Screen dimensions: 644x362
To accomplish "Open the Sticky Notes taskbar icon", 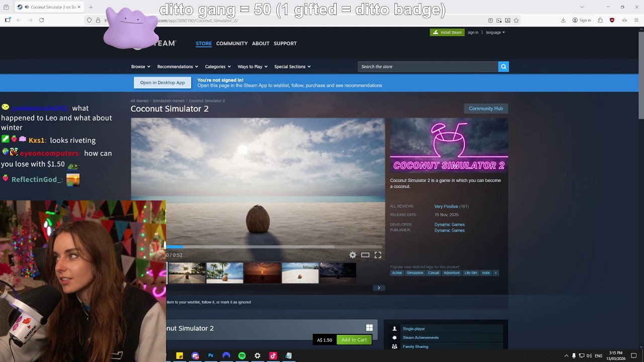I will [x=180, y=355].
